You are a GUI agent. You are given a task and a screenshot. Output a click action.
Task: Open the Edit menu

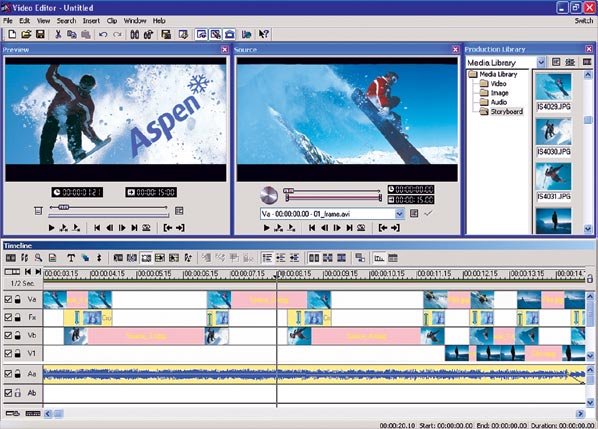pyautogui.click(x=24, y=21)
